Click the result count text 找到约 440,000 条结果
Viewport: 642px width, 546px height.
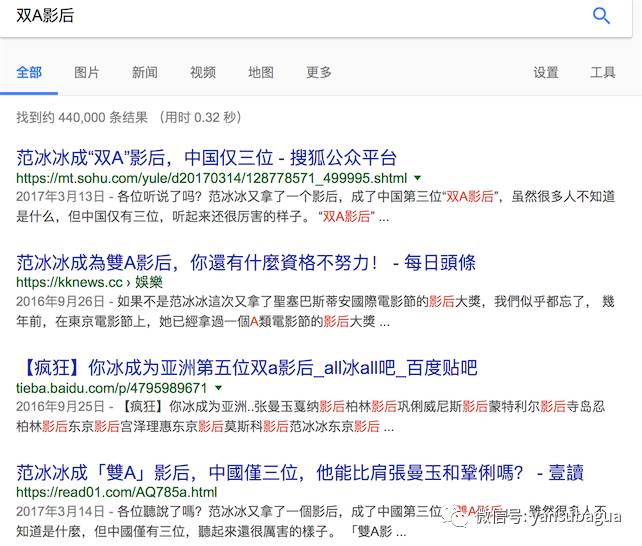82,117
